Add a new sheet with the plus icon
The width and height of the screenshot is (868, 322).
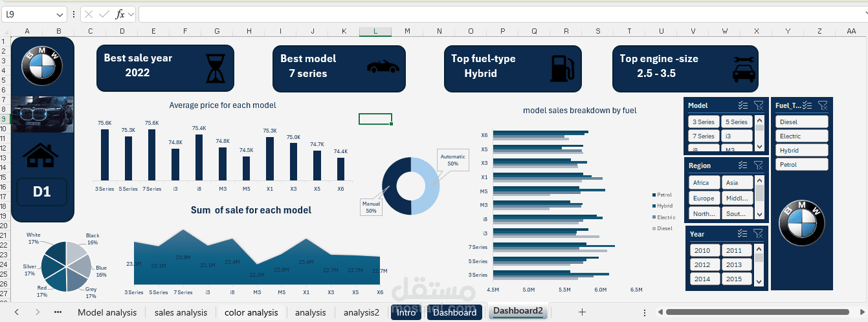[582, 312]
